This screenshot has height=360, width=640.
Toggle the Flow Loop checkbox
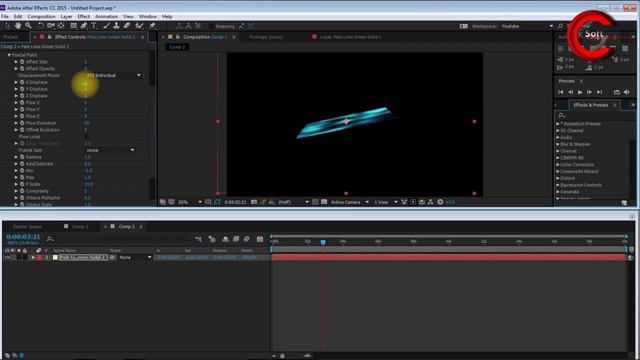(87, 137)
